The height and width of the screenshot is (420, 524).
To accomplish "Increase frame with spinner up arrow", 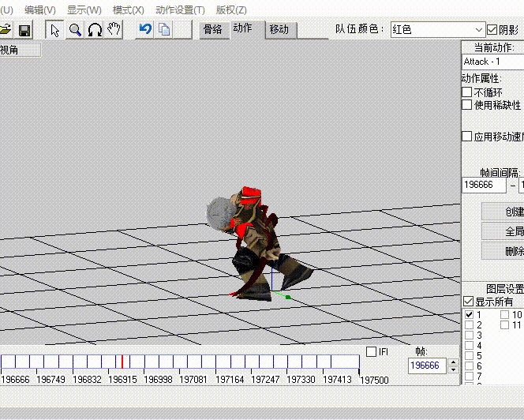I will [454, 362].
